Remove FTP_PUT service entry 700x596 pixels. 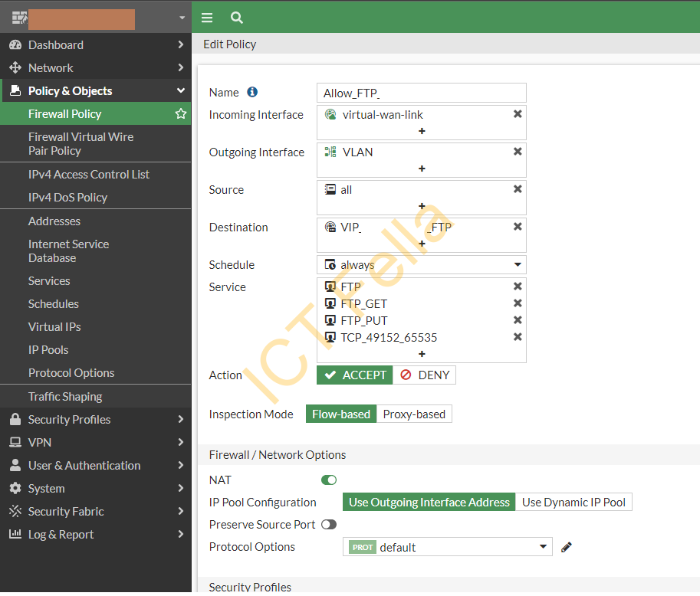click(x=518, y=320)
